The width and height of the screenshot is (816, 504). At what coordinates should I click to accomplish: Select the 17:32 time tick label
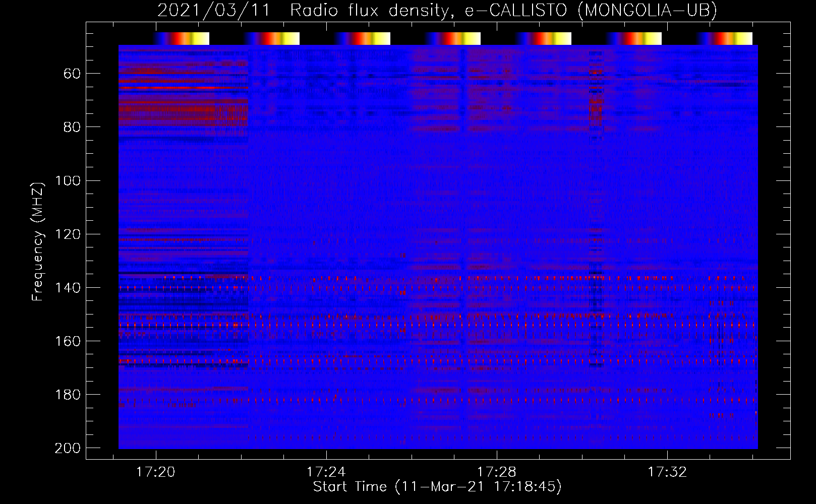[667, 472]
